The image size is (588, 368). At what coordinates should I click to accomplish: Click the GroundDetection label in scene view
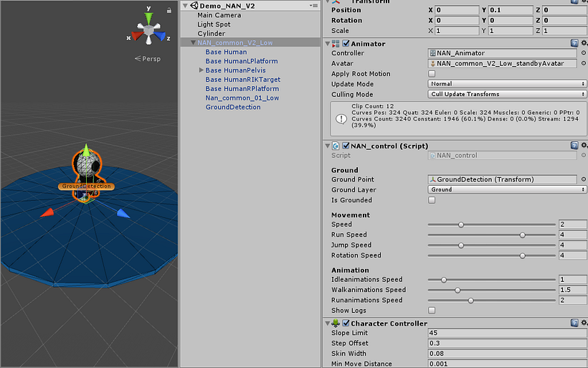tap(86, 186)
